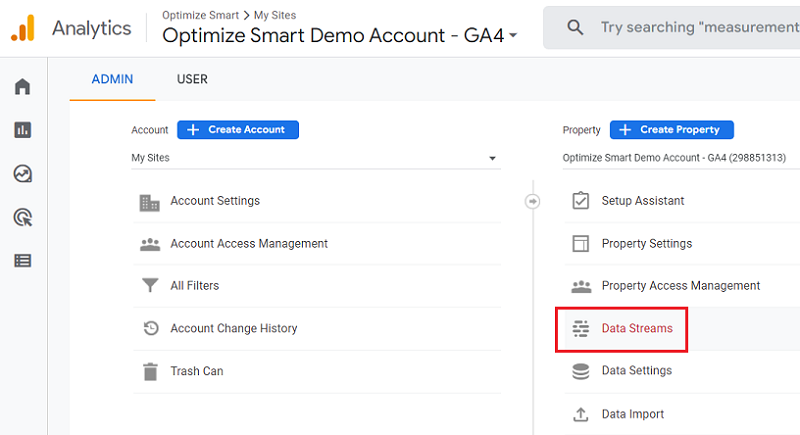Click the Google Analytics logo

point(23,28)
